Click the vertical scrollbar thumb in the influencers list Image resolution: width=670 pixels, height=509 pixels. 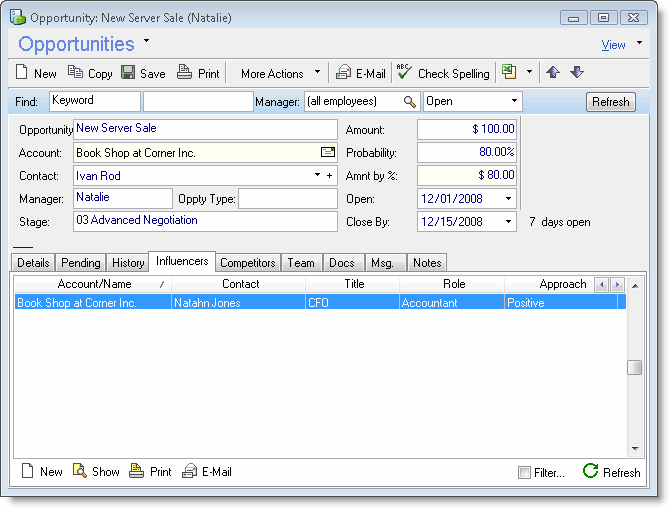[634, 367]
